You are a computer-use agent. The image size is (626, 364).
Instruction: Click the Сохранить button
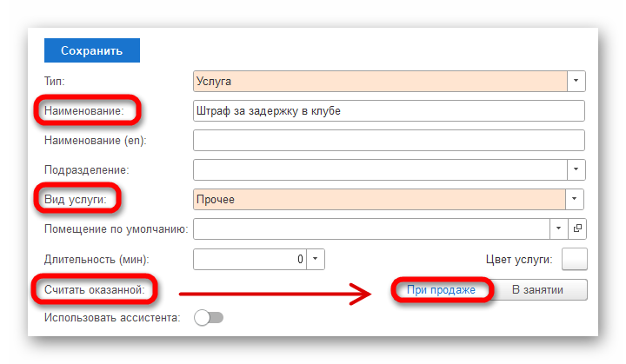(92, 50)
